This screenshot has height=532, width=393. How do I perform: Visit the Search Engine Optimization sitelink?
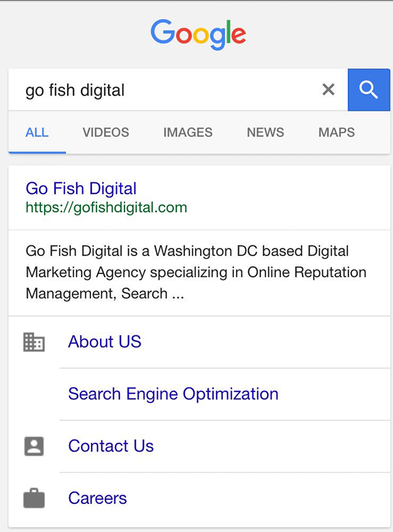173,394
